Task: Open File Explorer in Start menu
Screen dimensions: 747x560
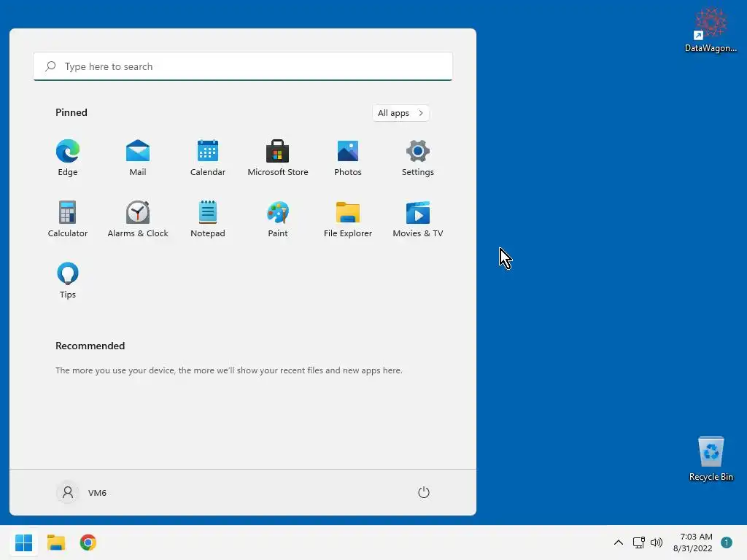Action: pos(348,219)
